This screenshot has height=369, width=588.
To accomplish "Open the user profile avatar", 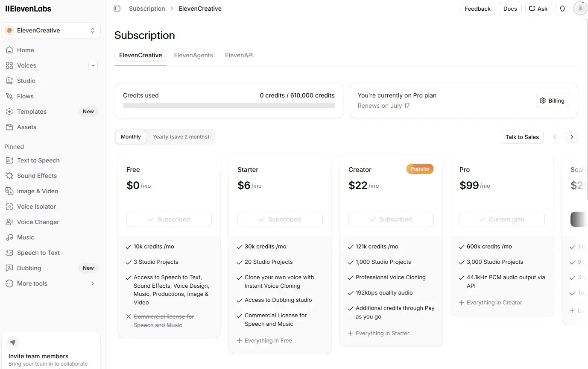I will (580, 9).
